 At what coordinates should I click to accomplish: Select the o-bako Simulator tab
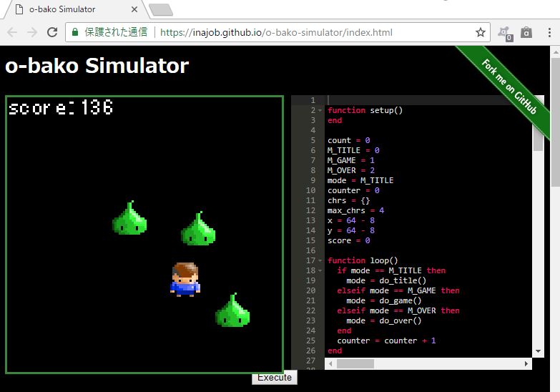75,9
